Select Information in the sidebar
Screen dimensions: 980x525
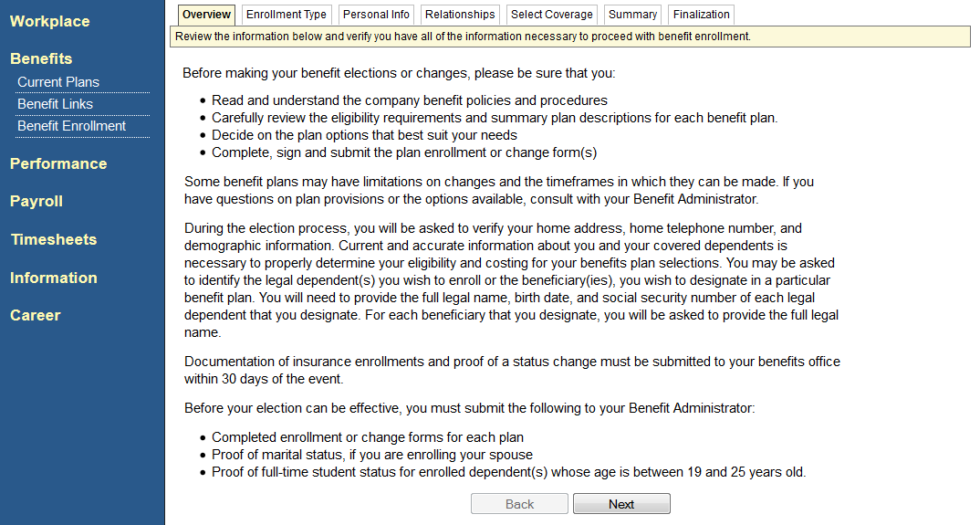point(54,278)
